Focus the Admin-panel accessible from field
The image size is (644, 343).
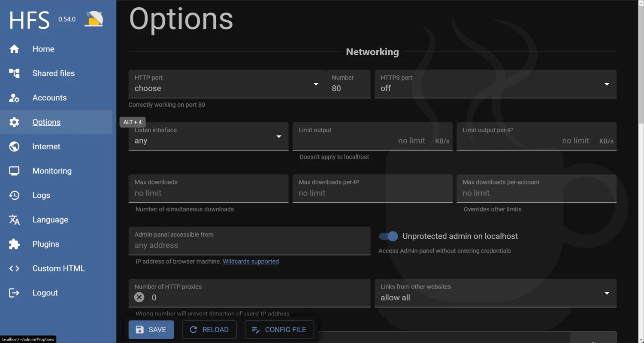tap(249, 241)
